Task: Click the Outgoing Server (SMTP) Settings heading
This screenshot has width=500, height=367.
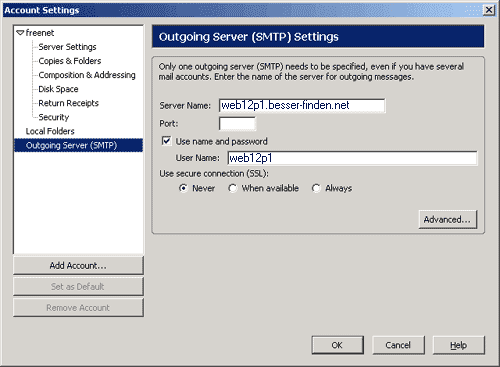Action: pyautogui.click(x=249, y=37)
